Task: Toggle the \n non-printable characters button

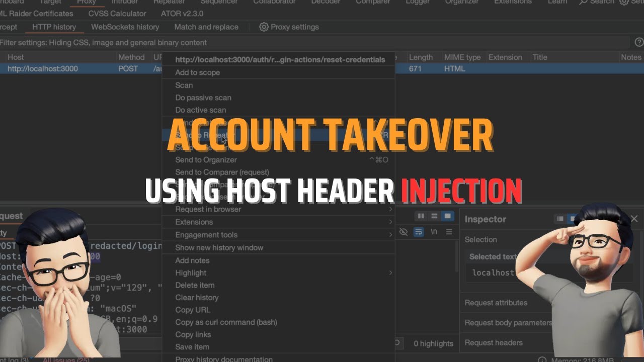Action: 434,232
